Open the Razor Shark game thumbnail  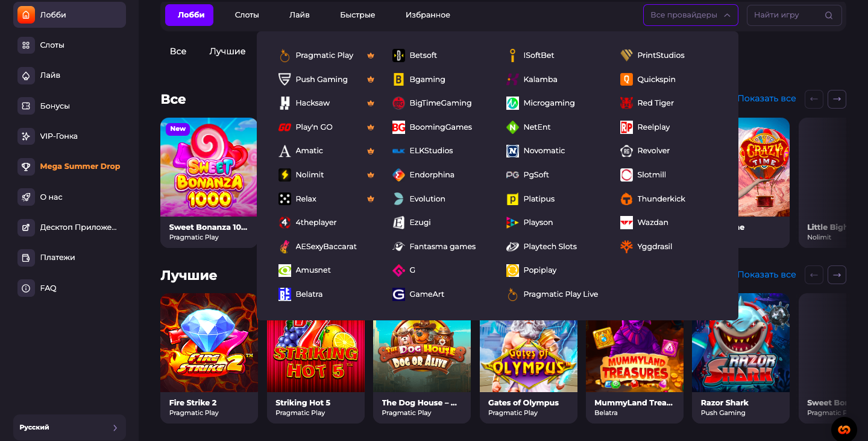(741, 343)
